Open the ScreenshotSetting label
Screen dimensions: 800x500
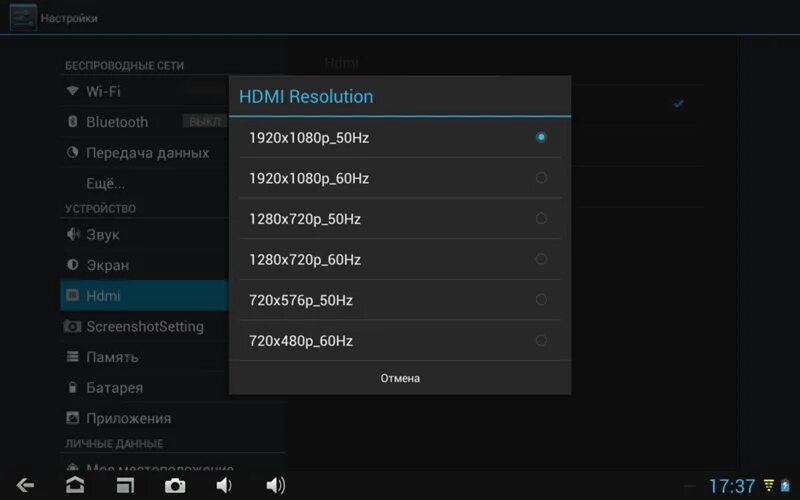(x=145, y=327)
